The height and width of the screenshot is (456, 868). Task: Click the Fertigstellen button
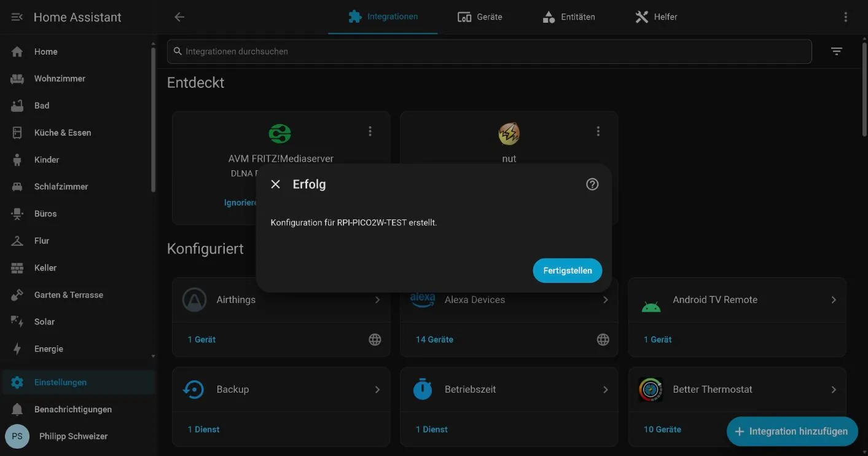click(568, 270)
